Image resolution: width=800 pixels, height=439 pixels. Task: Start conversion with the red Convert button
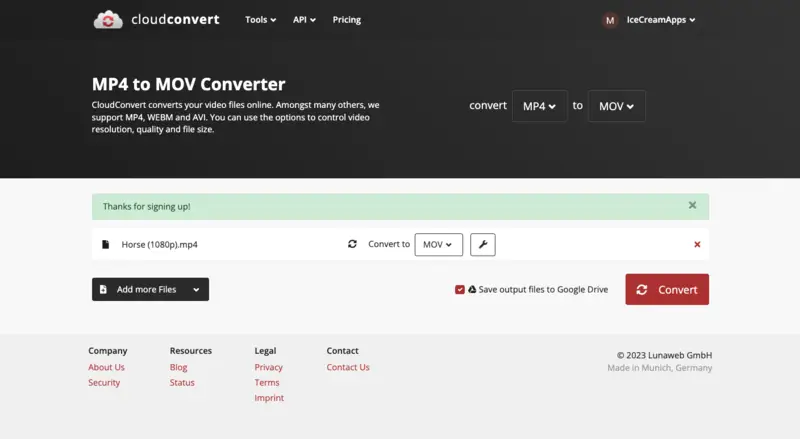667,289
